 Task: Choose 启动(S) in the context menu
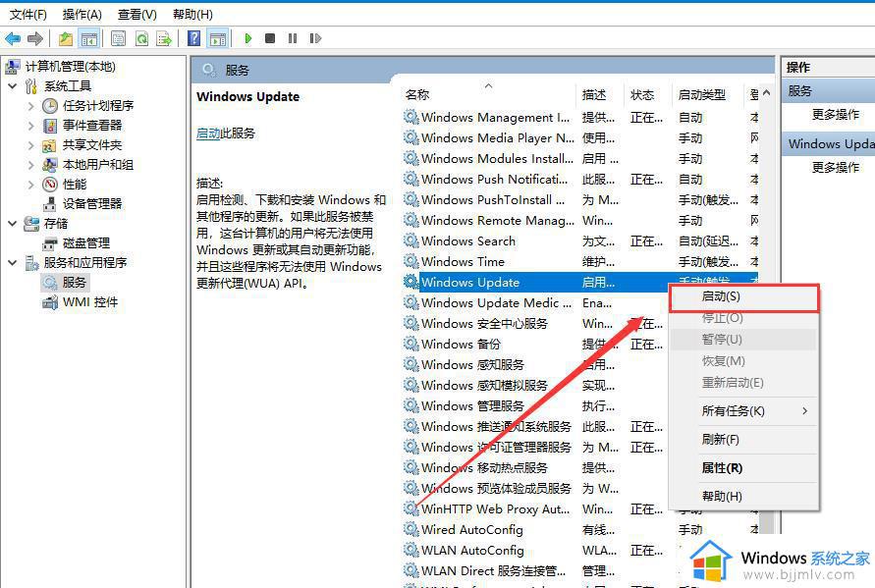tap(743, 296)
